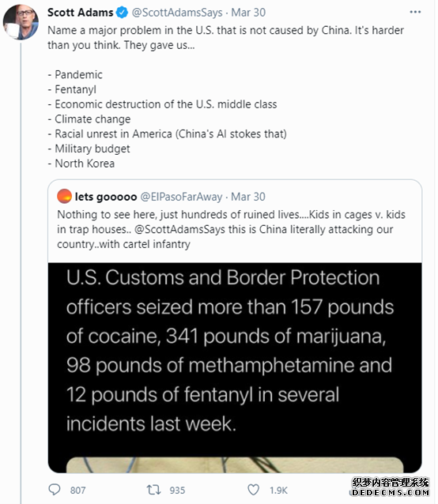The image size is (438, 504).
Task: Click quoted tweet's Mar 30 date
Action: pos(248,197)
